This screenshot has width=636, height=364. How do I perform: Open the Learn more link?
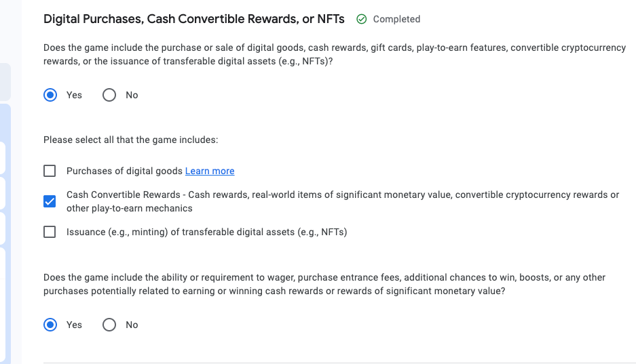(210, 171)
